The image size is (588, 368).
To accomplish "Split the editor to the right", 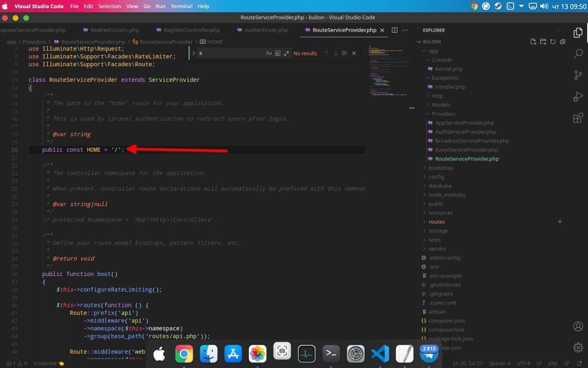I will (x=395, y=30).
